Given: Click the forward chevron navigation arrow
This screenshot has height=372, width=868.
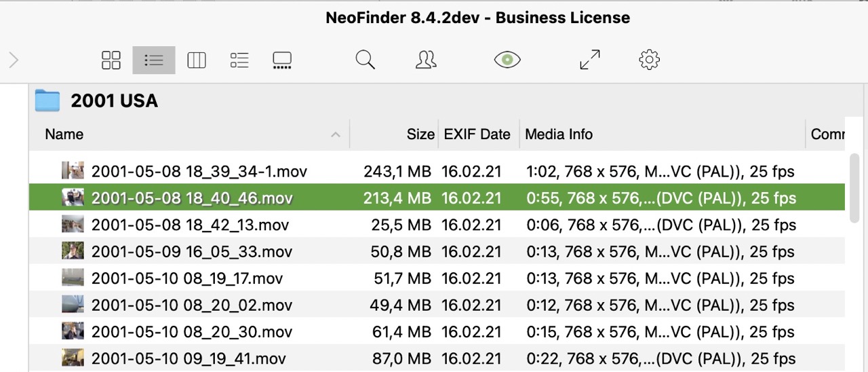Looking at the screenshot, I should [x=14, y=60].
